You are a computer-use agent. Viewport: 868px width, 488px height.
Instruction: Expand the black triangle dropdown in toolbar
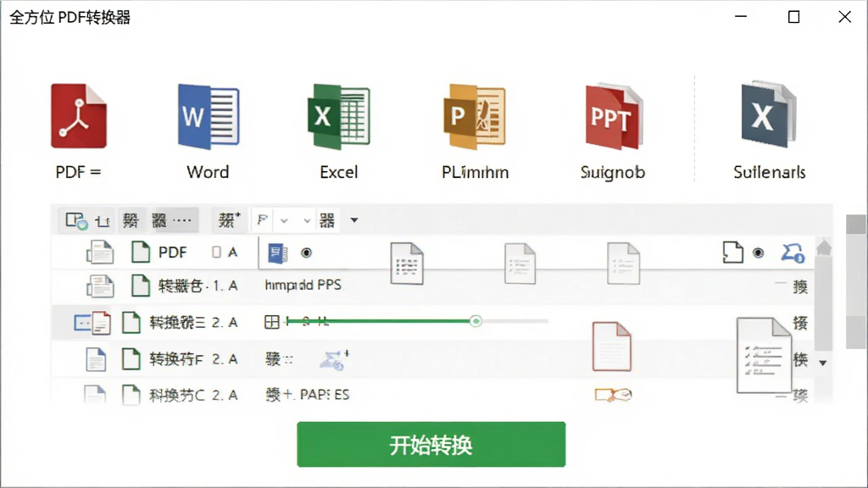pos(354,220)
